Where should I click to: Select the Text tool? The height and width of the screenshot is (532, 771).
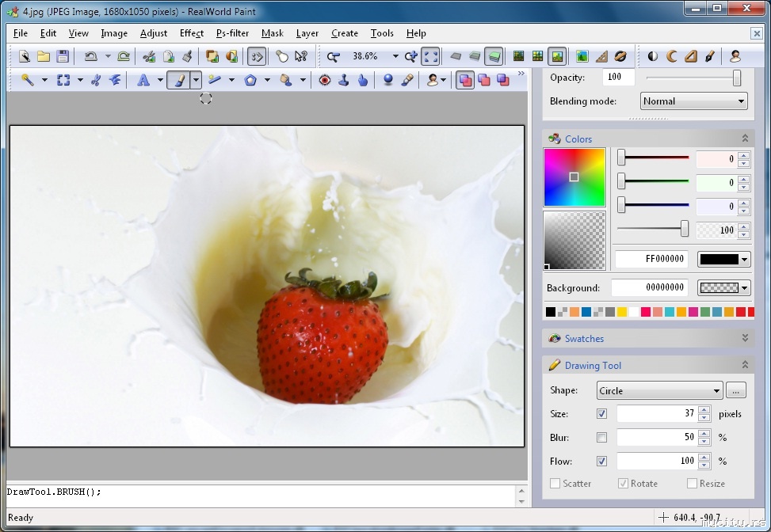point(143,80)
